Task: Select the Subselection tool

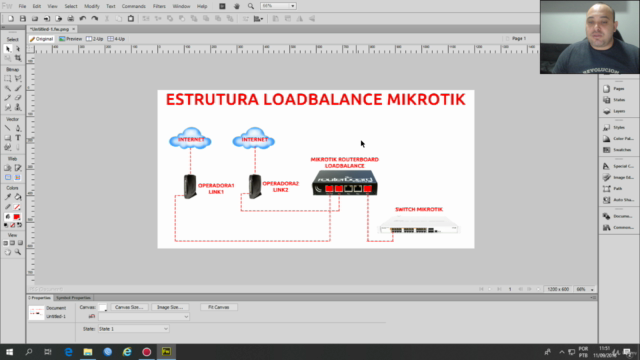Action: (18, 49)
